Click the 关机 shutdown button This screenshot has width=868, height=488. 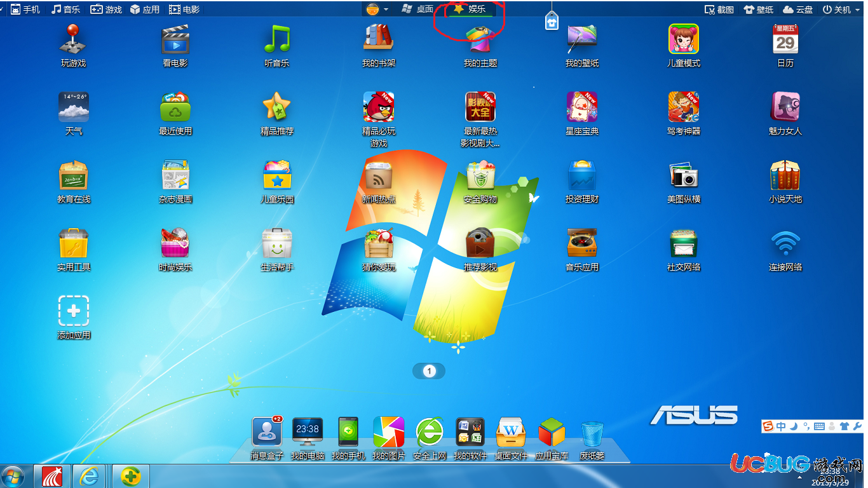tap(837, 10)
